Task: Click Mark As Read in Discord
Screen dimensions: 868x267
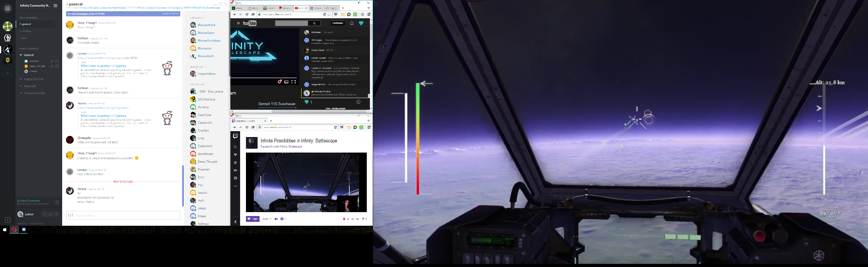Action: (170, 14)
